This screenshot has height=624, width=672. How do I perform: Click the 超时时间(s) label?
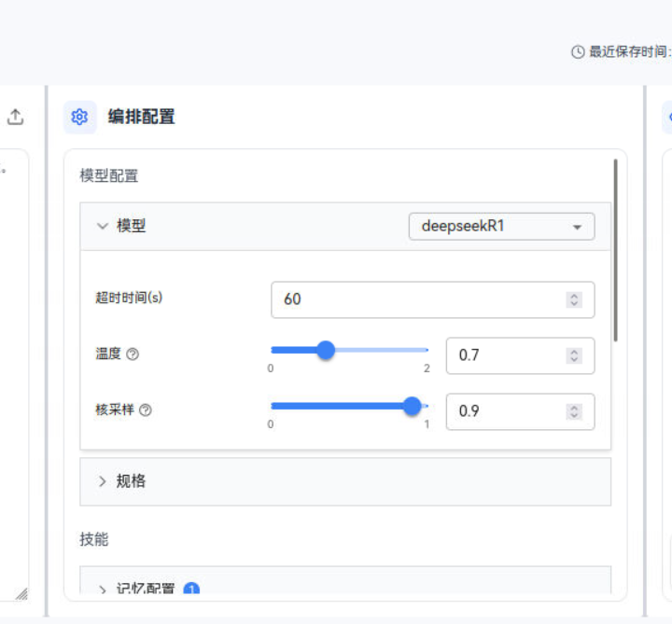point(129,298)
